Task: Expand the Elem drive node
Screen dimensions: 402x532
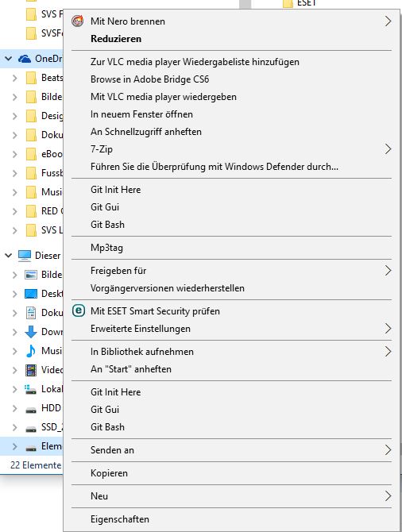Action: (14, 446)
